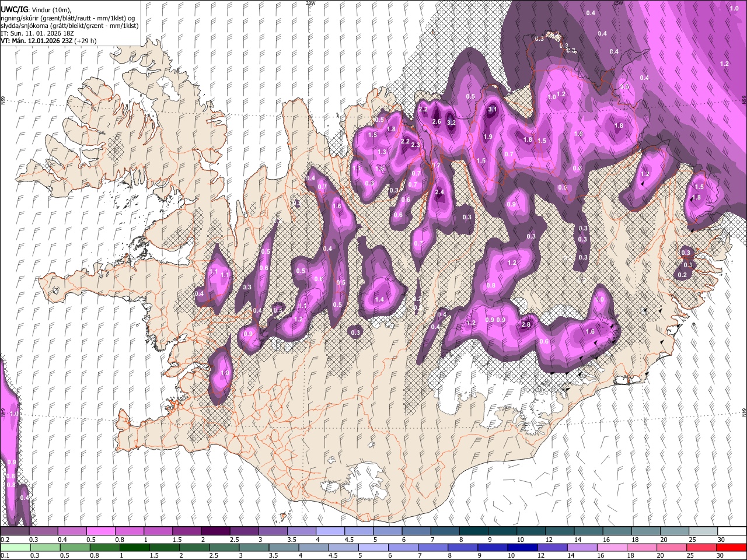Click the 2.6 snowfall value on the map

pos(437,121)
